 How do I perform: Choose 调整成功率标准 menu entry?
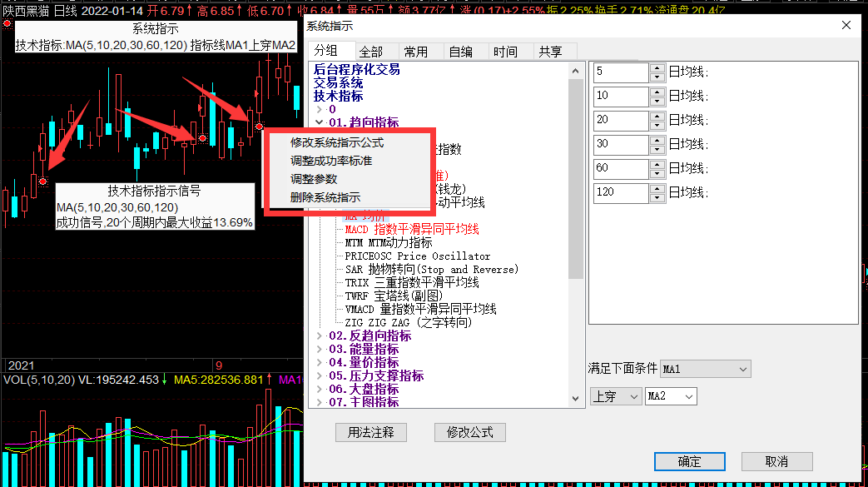point(331,161)
